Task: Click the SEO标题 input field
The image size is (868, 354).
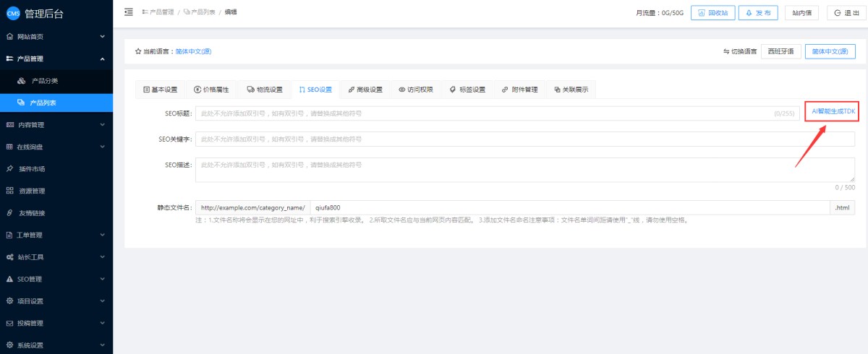Action: click(483, 113)
